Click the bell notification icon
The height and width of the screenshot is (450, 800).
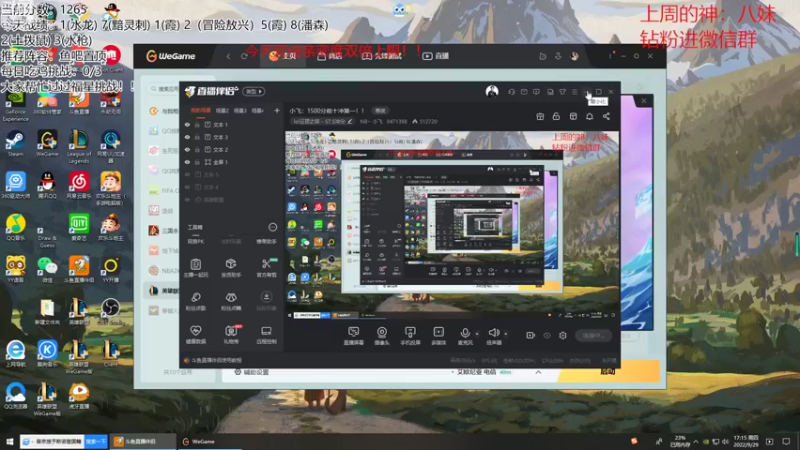pyautogui.click(x=589, y=116)
